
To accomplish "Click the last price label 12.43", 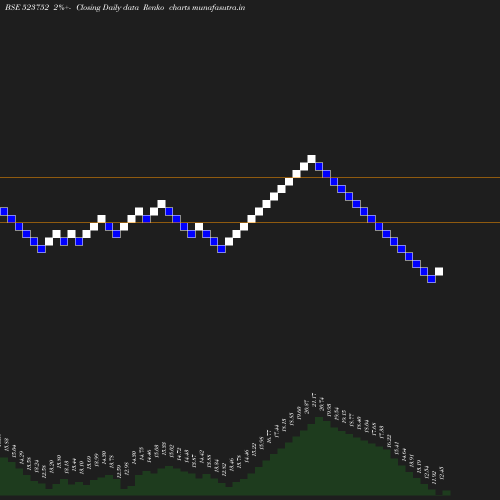I will (442, 473).
